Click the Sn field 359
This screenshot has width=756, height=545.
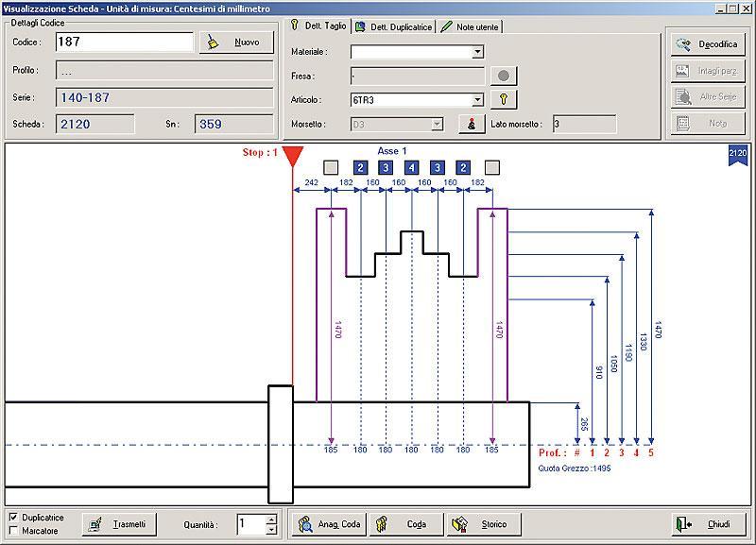[x=233, y=124]
